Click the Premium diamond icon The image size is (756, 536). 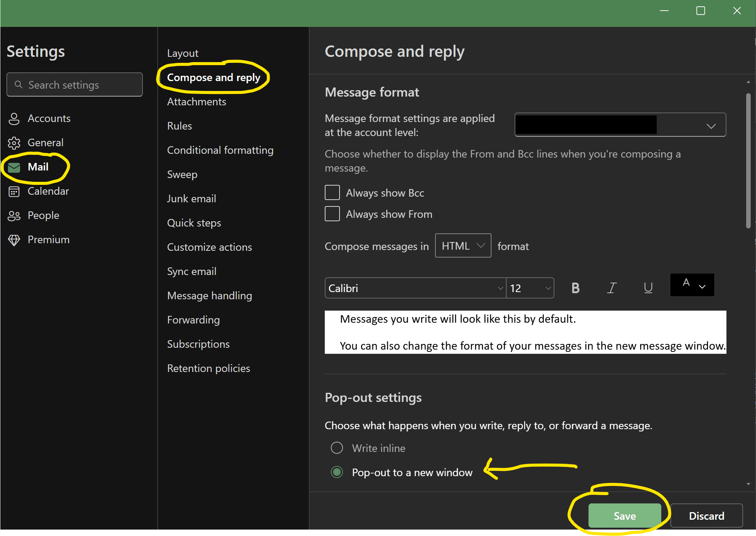(14, 240)
